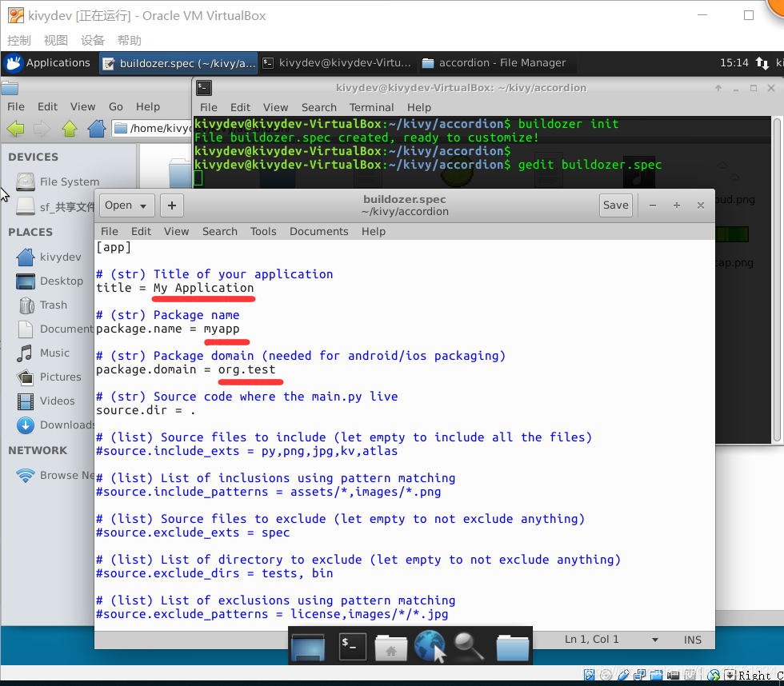Open the Documents menu in gedit
The width and height of the screenshot is (784, 686).
click(318, 231)
